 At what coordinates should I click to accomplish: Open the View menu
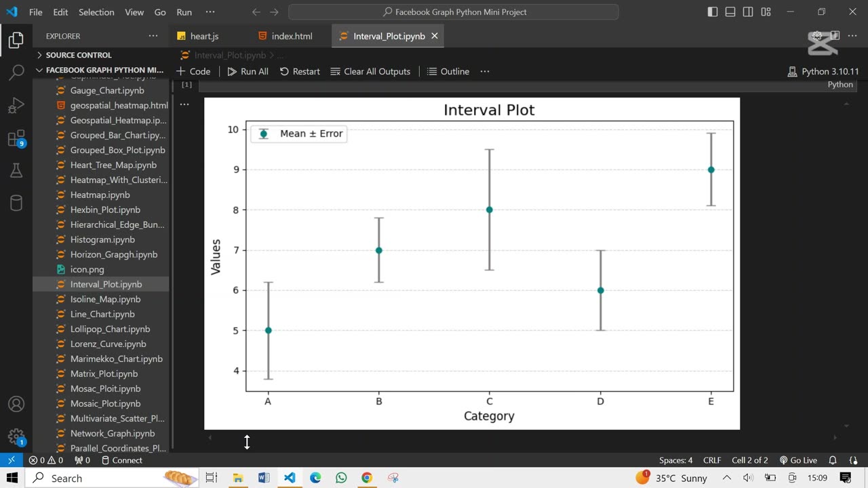[x=134, y=12]
